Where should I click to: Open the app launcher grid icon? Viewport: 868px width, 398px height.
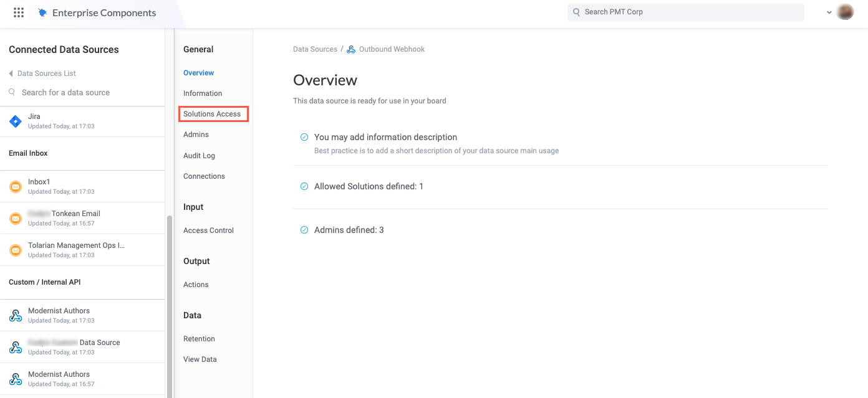[x=18, y=12]
